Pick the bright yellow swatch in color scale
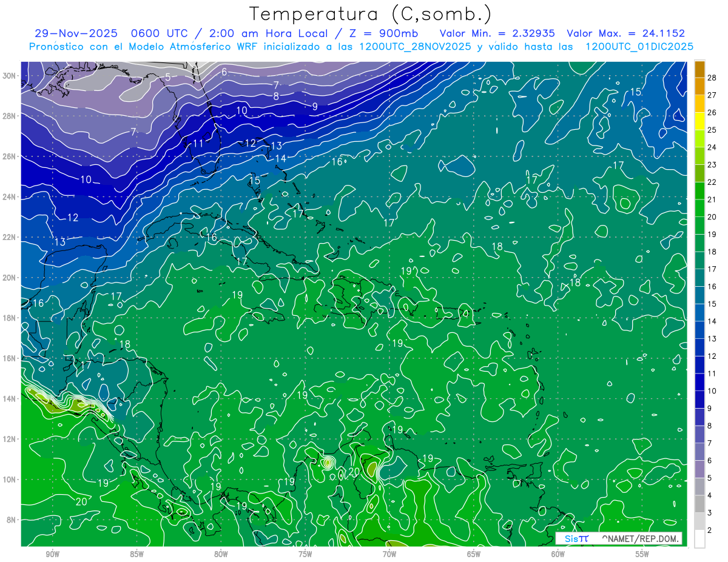The image size is (728, 562). (x=699, y=121)
